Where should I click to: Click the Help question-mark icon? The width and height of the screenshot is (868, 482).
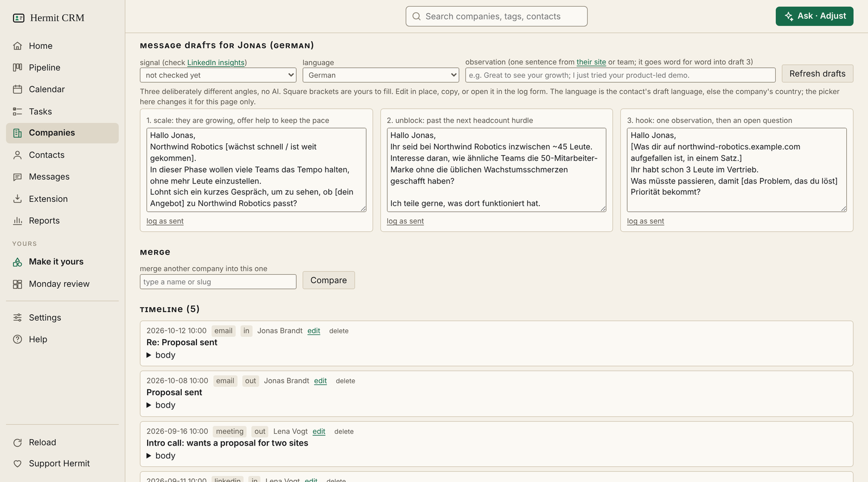click(17, 339)
